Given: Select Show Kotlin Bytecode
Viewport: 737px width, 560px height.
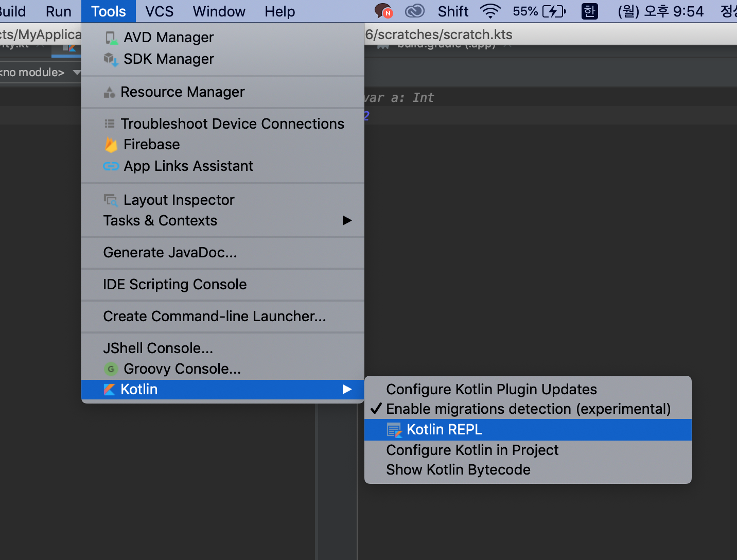Looking at the screenshot, I should (528, 470).
